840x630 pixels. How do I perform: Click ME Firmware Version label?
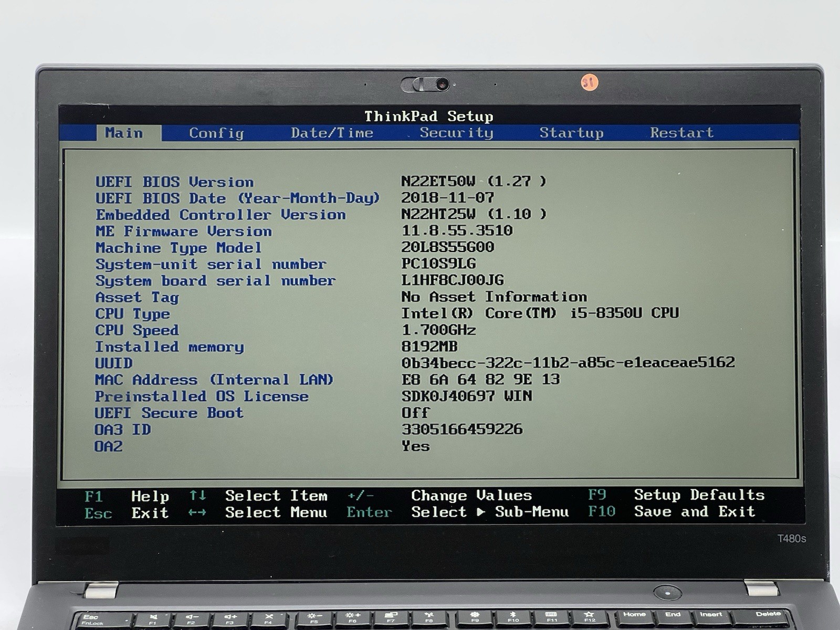pyautogui.click(x=183, y=232)
